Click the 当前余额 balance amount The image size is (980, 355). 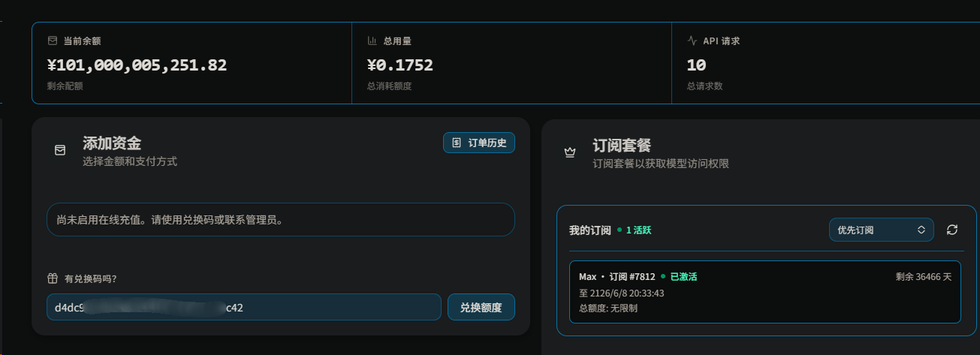click(137, 65)
